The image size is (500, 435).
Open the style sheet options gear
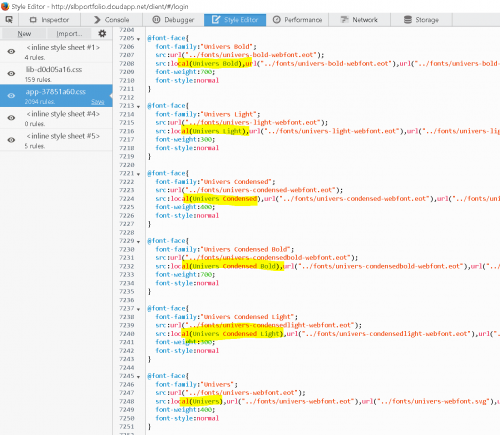point(102,33)
